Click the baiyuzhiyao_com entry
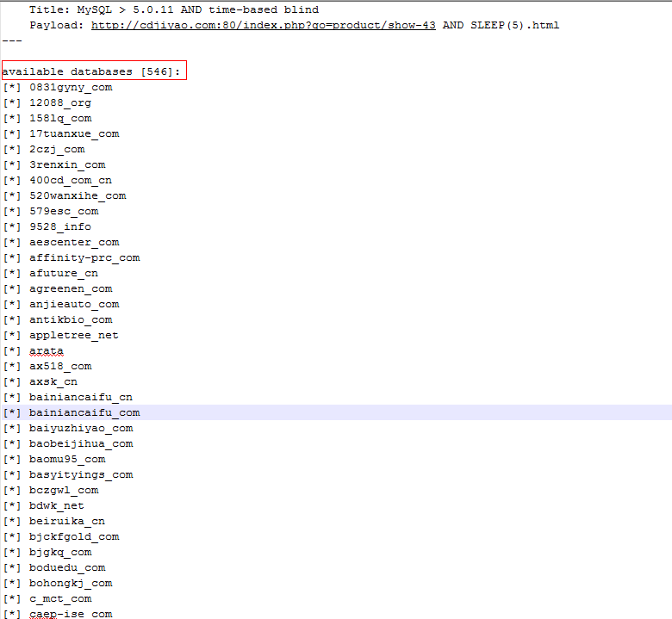Screen dimensions: 672x619 81,428
